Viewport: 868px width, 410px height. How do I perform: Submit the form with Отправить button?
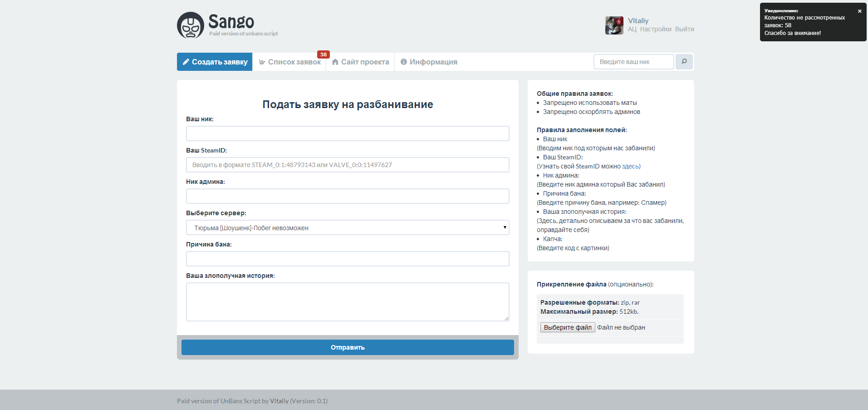pyautogui.click(x=348, y=347)
